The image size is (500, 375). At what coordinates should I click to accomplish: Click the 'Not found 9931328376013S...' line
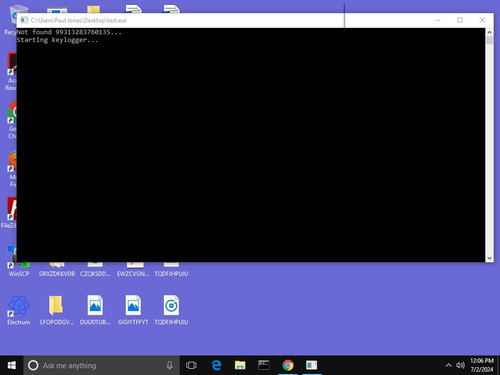pyautogui.click(x=69, y=32)
